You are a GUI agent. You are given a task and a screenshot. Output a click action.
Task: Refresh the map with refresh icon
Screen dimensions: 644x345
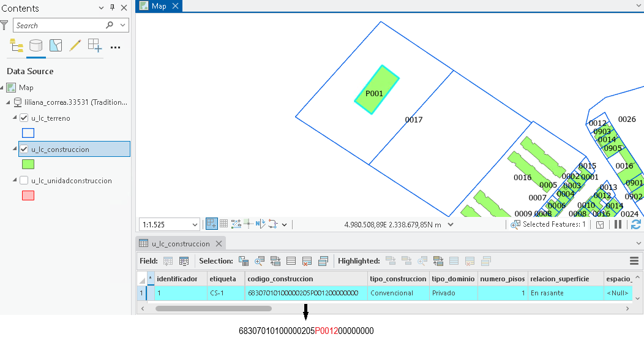636,224
